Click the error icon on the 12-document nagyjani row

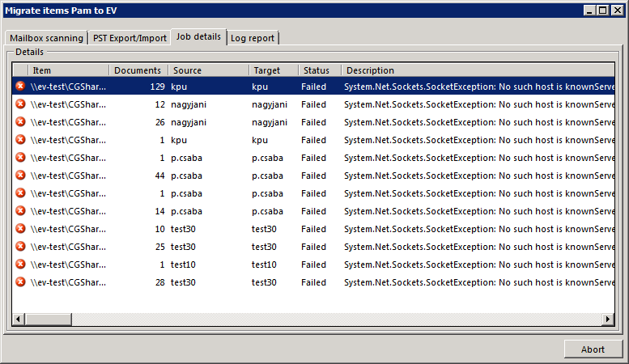20,104
